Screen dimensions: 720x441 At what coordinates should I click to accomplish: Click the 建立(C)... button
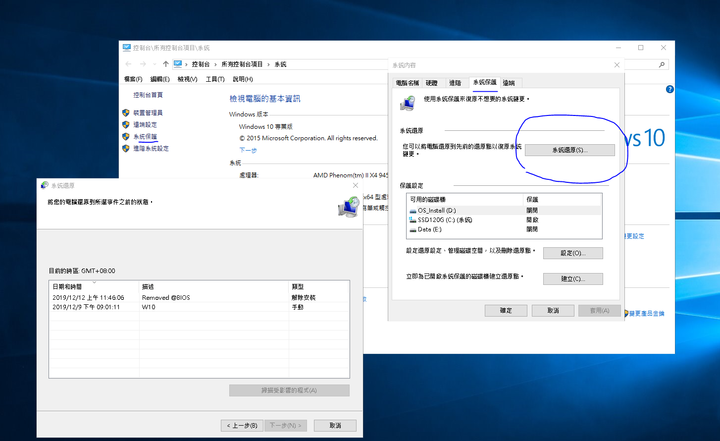click(x=573, y=279)
